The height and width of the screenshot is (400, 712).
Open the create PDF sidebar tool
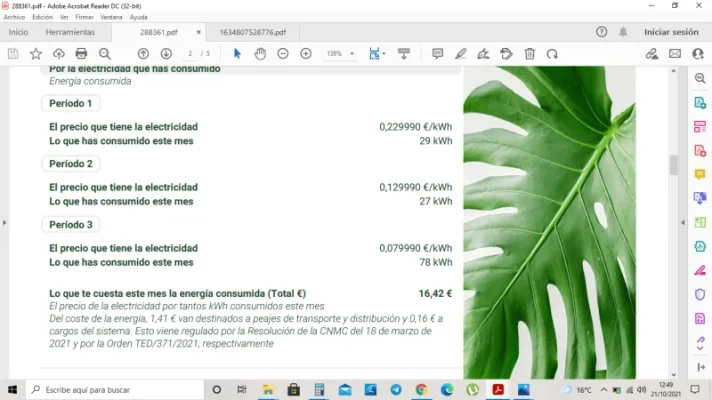coord(700,150)
